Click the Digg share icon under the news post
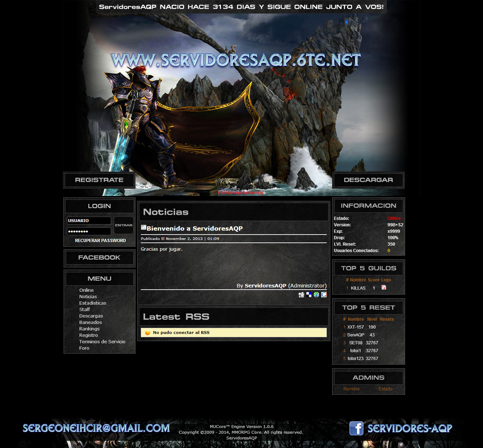Viewport: 483px width, 448px height. point(301,295)
